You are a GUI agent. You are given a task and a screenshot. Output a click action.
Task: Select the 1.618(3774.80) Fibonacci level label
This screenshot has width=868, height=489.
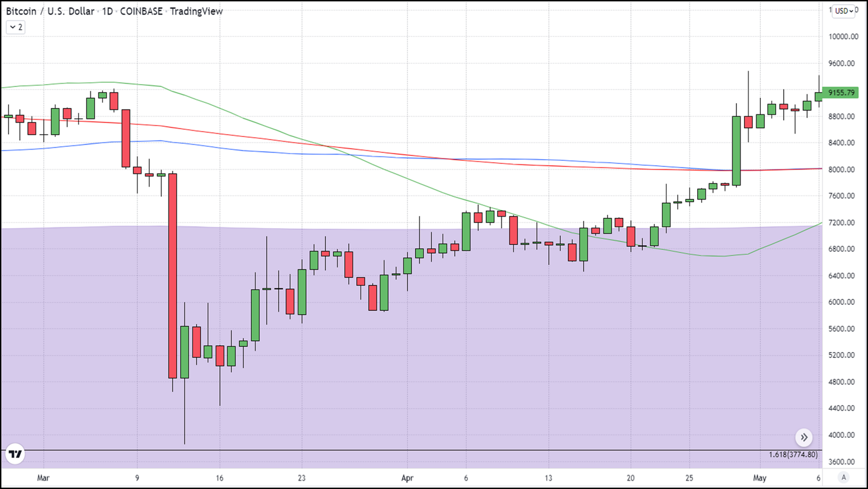click(793, 454)
